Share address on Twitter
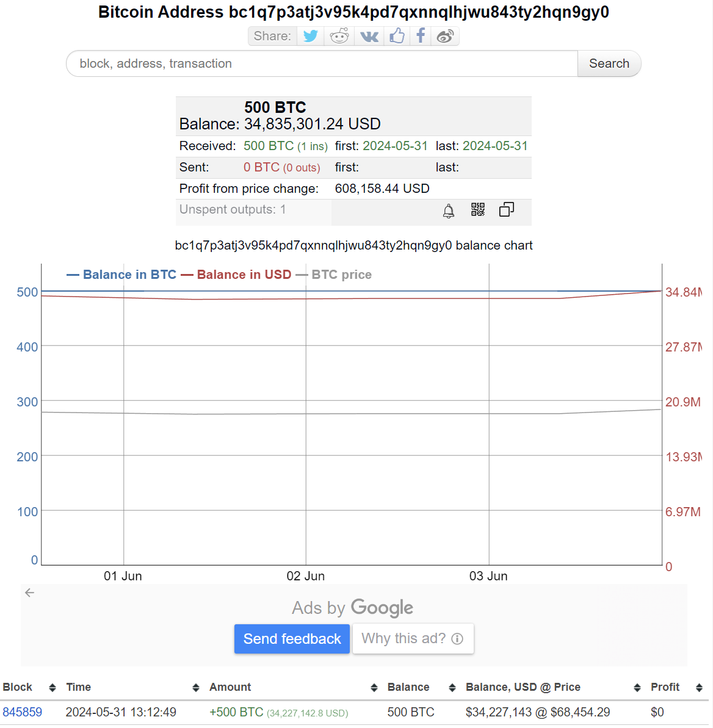This screenshot has height=728, width=713. (311, 37)
